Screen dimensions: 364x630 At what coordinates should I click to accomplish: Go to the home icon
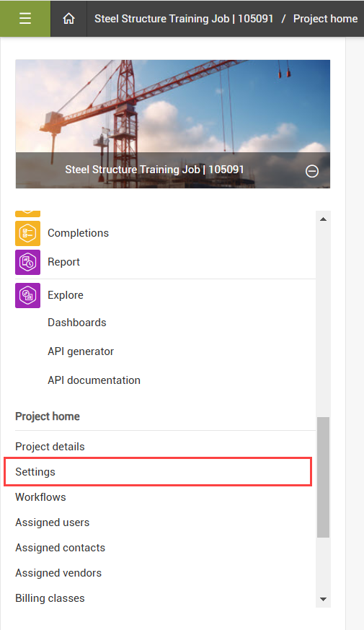(x=68, y=19)
